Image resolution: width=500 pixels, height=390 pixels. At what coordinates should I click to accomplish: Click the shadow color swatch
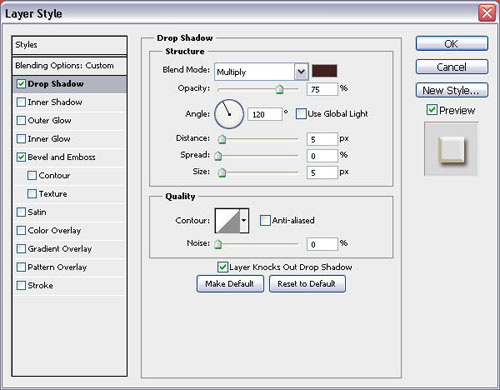pos(324,71)
